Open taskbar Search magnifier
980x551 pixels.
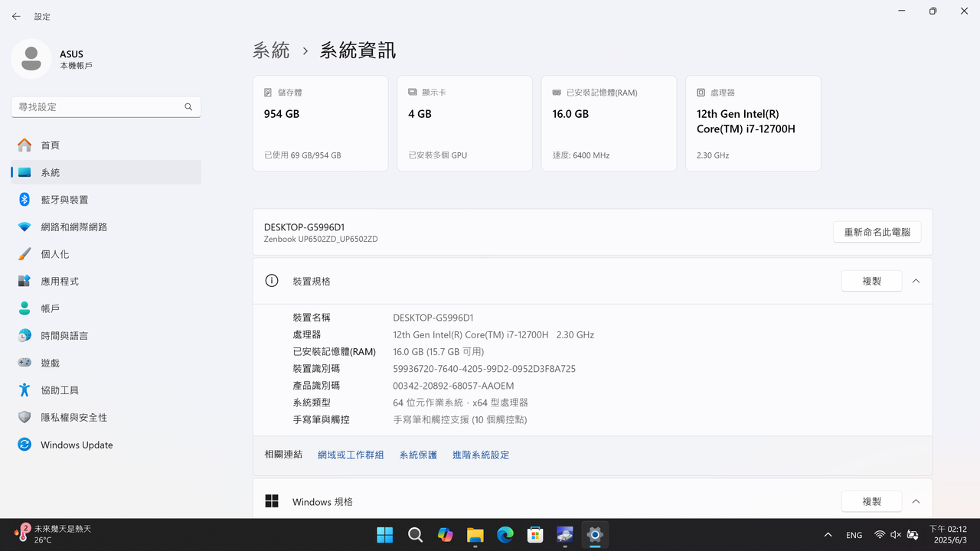pyautogui.click(x=415, y=535)
